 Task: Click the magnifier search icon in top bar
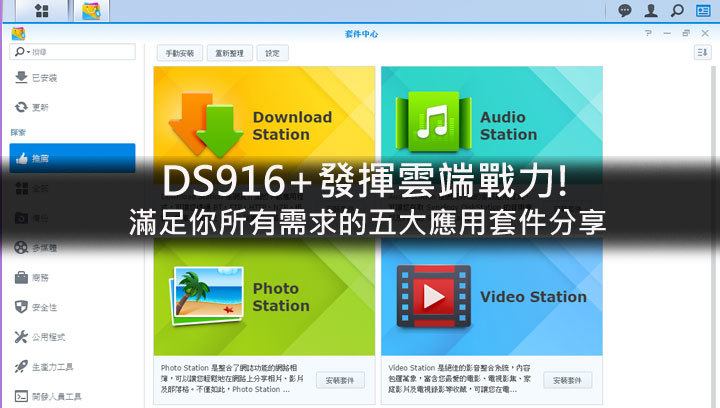[x=677, y=11]
